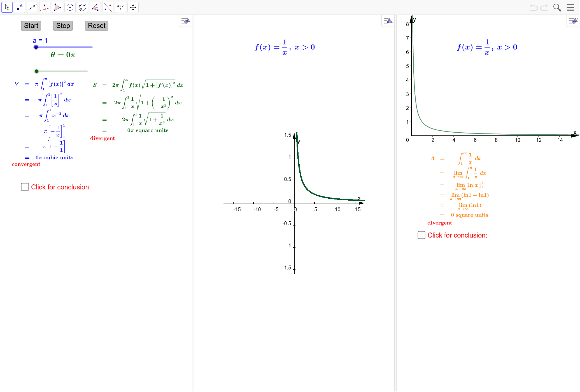Select the Slider tool

coord(120,7)
